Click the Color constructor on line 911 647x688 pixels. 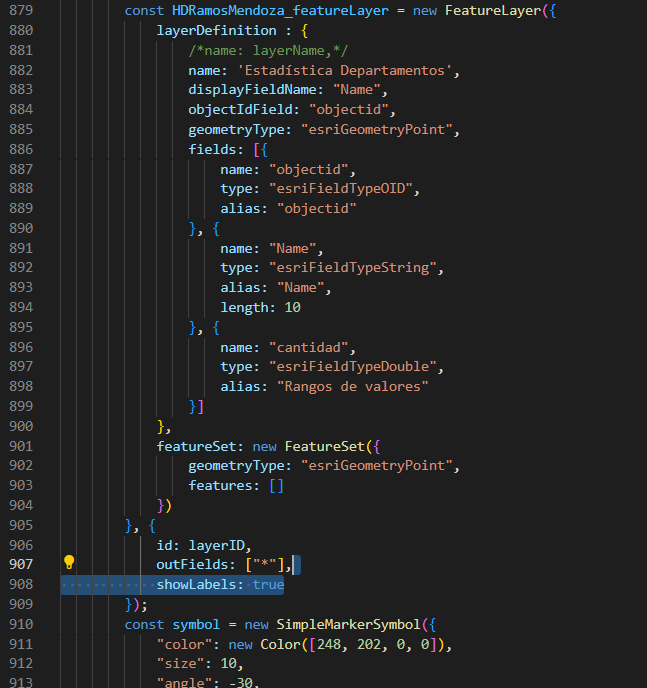[280, 644]
